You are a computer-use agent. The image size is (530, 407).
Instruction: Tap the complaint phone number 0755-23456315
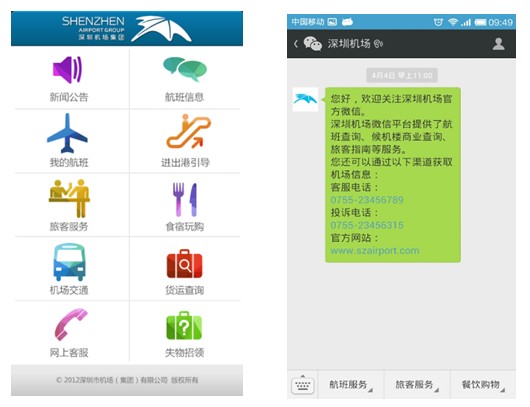(x=367, y=225)
